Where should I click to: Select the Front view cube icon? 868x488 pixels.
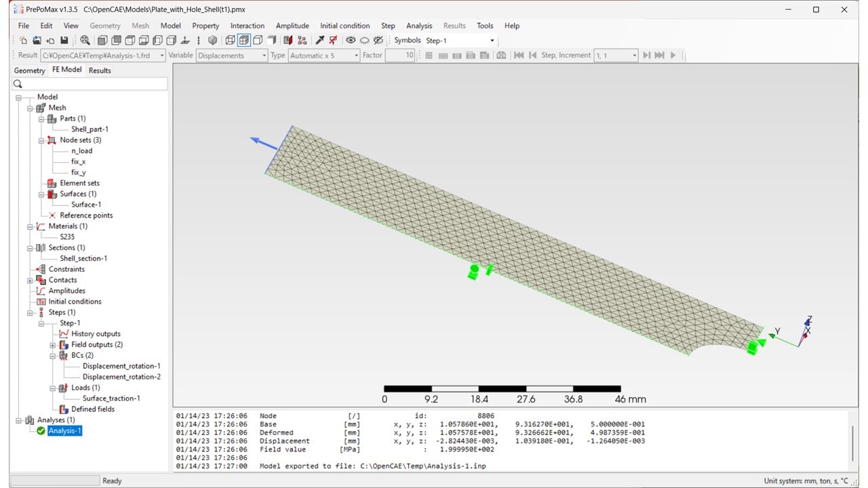pos(102,40)
